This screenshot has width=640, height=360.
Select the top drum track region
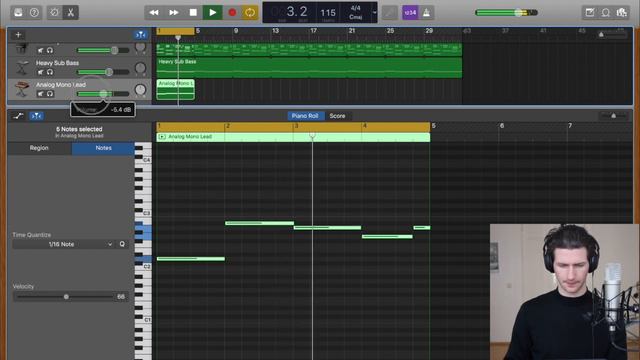pos(309,49)
